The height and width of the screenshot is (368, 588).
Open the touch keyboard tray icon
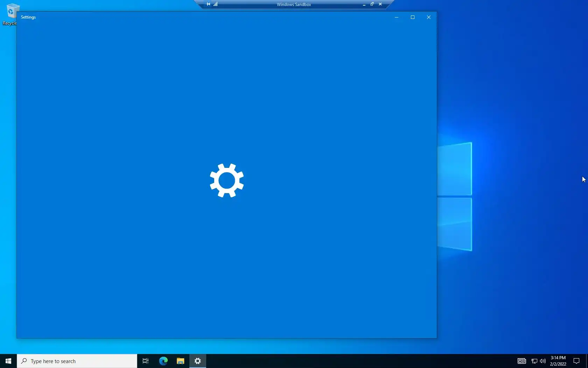(521, 361)
